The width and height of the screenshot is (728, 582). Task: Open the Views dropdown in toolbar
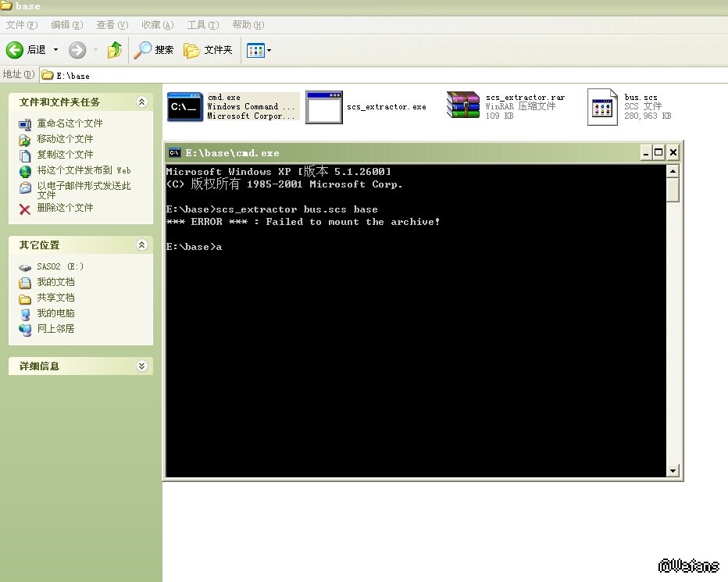tap(259, 50)
